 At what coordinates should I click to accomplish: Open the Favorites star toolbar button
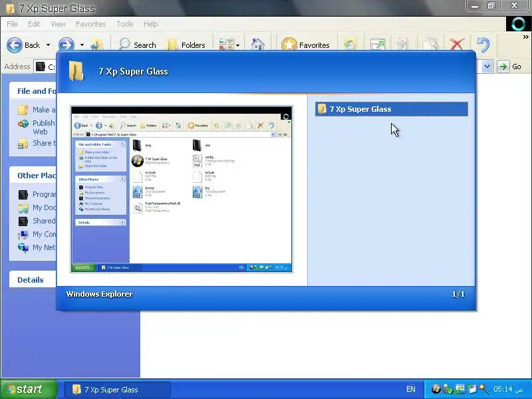pyautogui.click(x=305, y=45)
